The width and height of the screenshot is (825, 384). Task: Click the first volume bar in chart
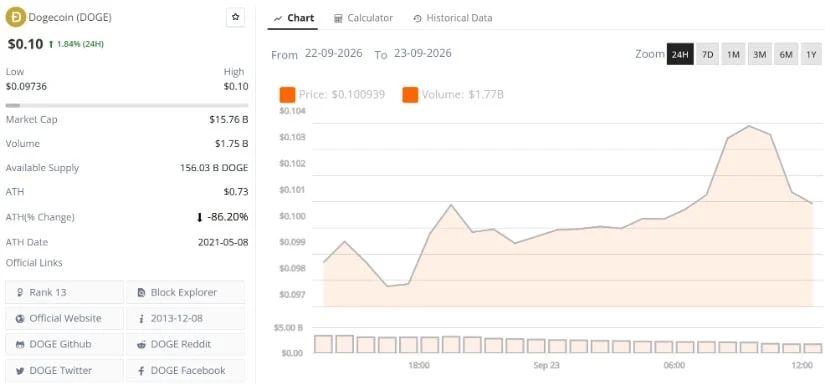click(x=323, y=344)
